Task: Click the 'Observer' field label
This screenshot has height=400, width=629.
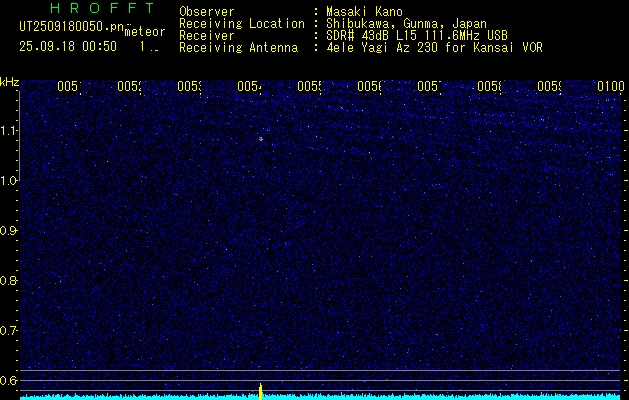Action: point(207,12)
